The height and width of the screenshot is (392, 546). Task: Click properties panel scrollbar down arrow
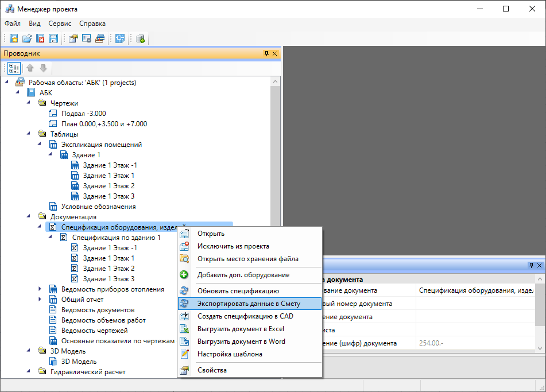pos(540,348)
